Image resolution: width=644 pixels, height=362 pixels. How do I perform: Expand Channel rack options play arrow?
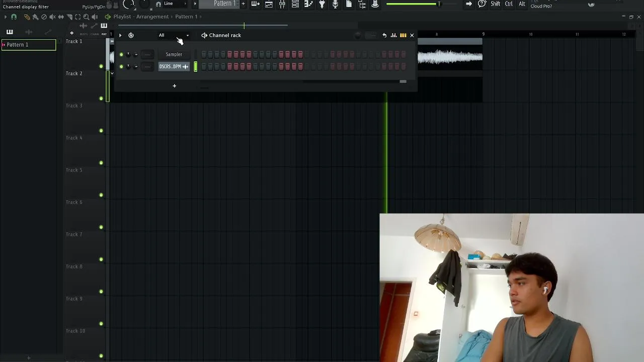coord(120,35)
